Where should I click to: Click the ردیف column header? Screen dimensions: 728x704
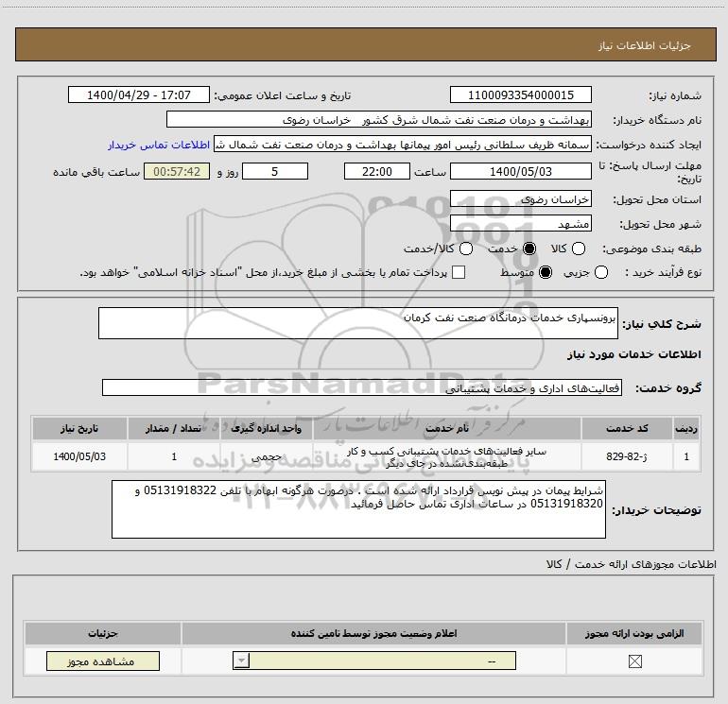click(685, 428)
